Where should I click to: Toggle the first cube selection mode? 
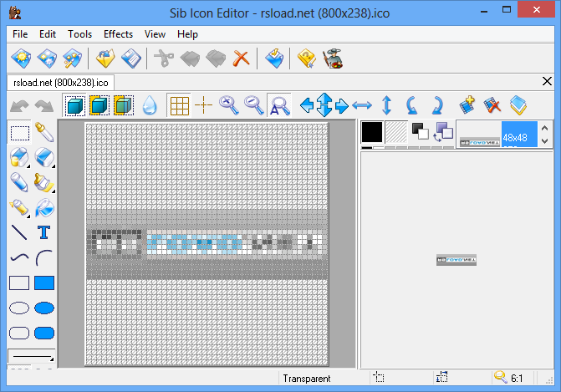(x=74, y=105)
